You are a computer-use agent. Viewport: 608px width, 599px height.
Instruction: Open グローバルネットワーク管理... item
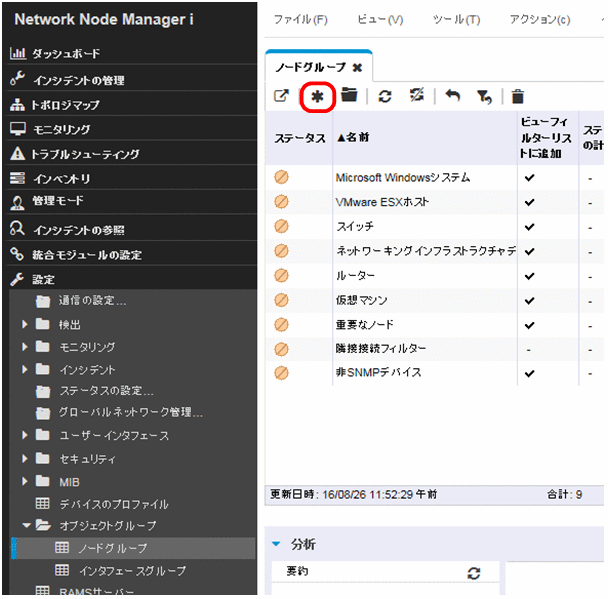(131, 412)
